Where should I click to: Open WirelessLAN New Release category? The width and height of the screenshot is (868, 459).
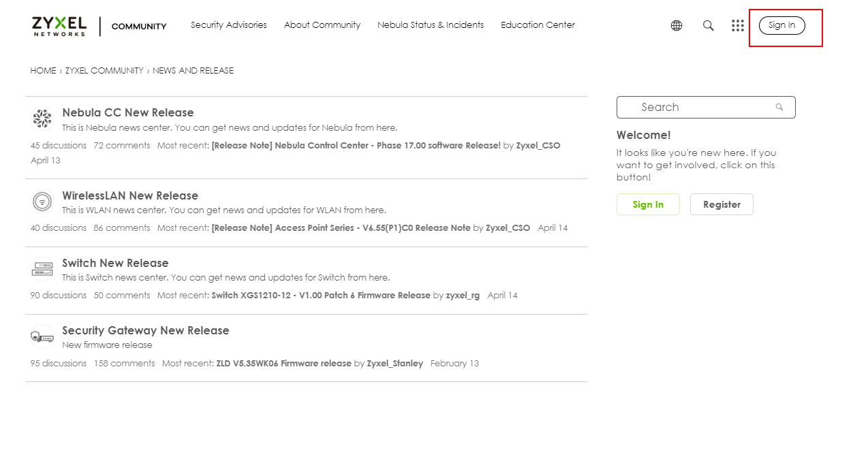[x=130, y=196]
